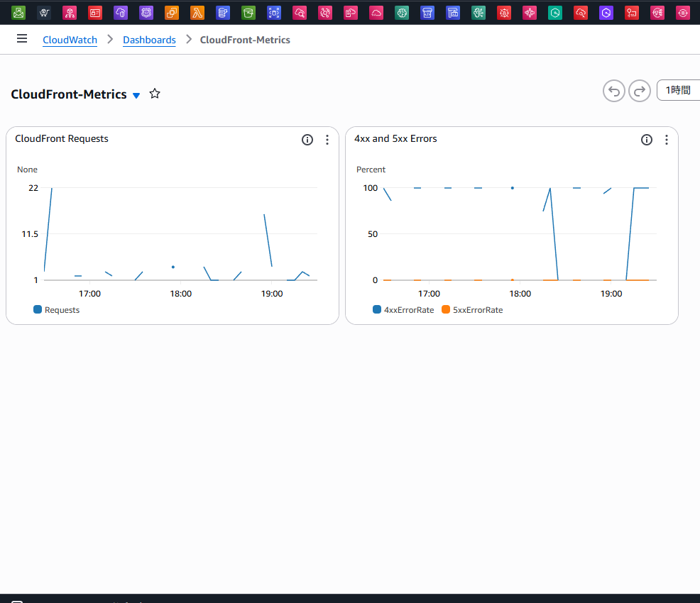Open the purple cloud-shield VPC shortcut icon
The width and height of the screenshot is (700, 603).
[121, 13]
